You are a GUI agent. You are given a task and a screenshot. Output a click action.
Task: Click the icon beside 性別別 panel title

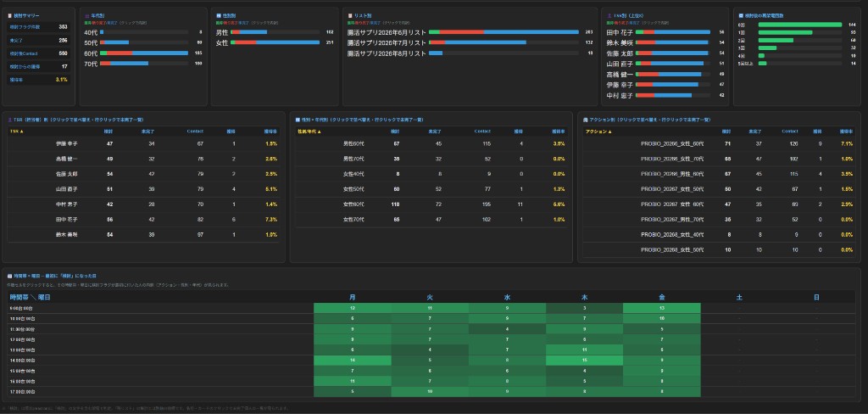click(219, 16)
